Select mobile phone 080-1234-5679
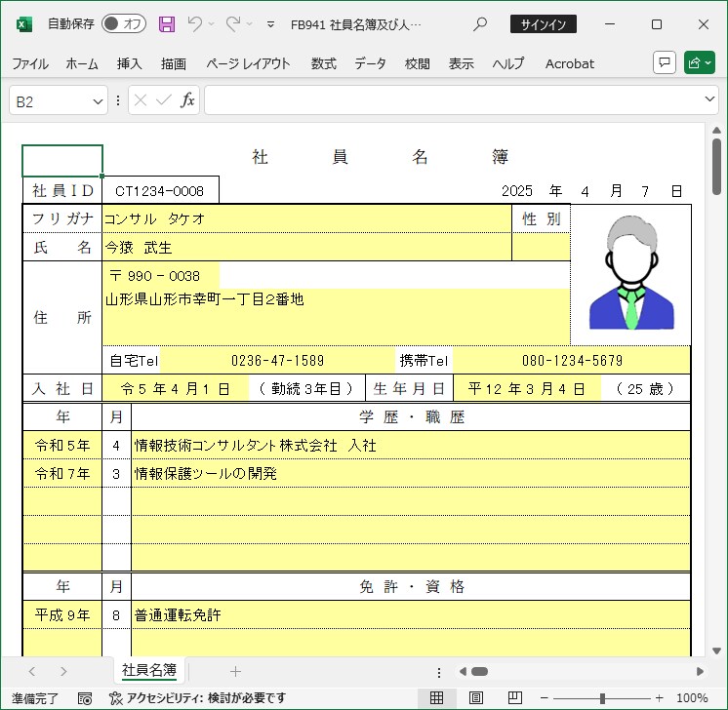This screenshot has width=728, height=710. [x=572, y=361]
